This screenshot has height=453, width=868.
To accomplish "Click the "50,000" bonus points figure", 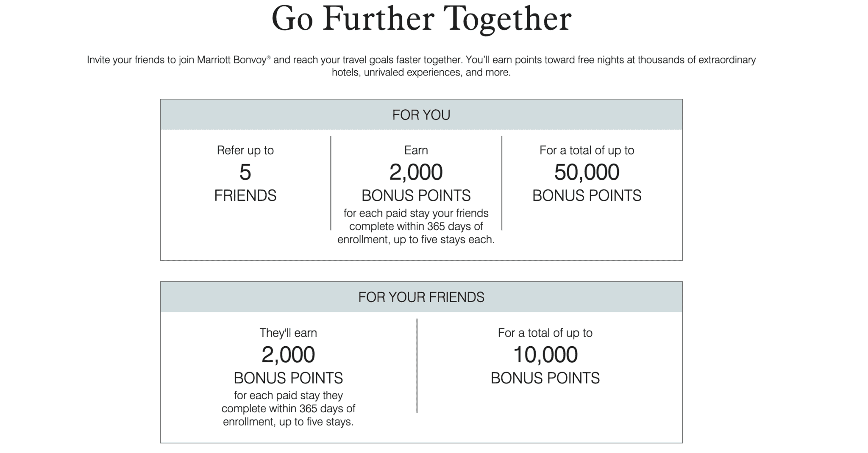I will (587, 172).
